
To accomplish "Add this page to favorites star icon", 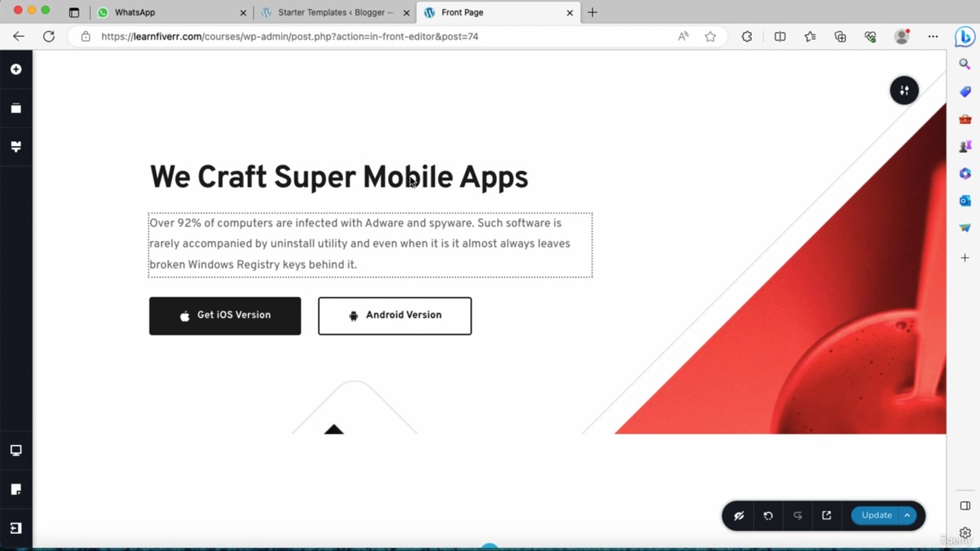I will [710, 36].
